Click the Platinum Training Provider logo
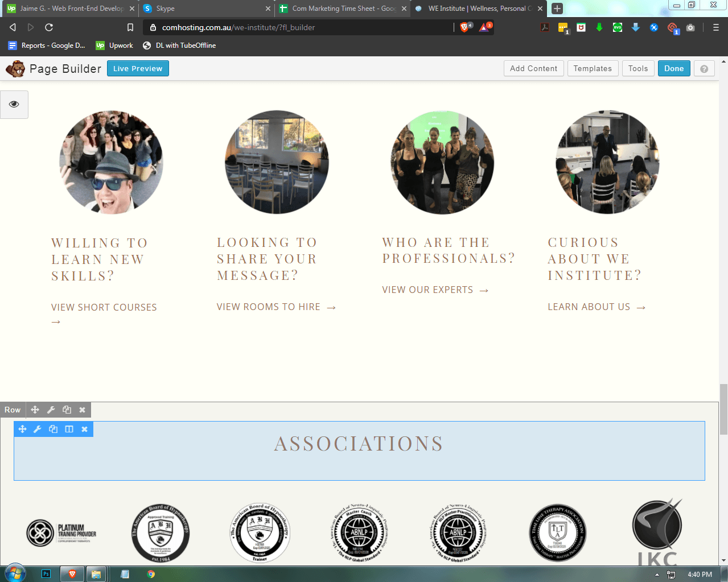This screenshot has width=728, height=582. coord(61,533)
